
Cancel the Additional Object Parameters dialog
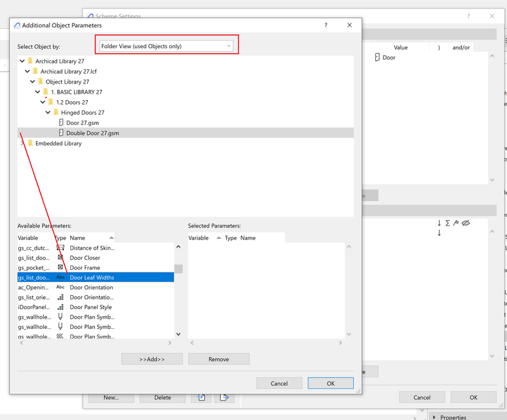(279, 383)
